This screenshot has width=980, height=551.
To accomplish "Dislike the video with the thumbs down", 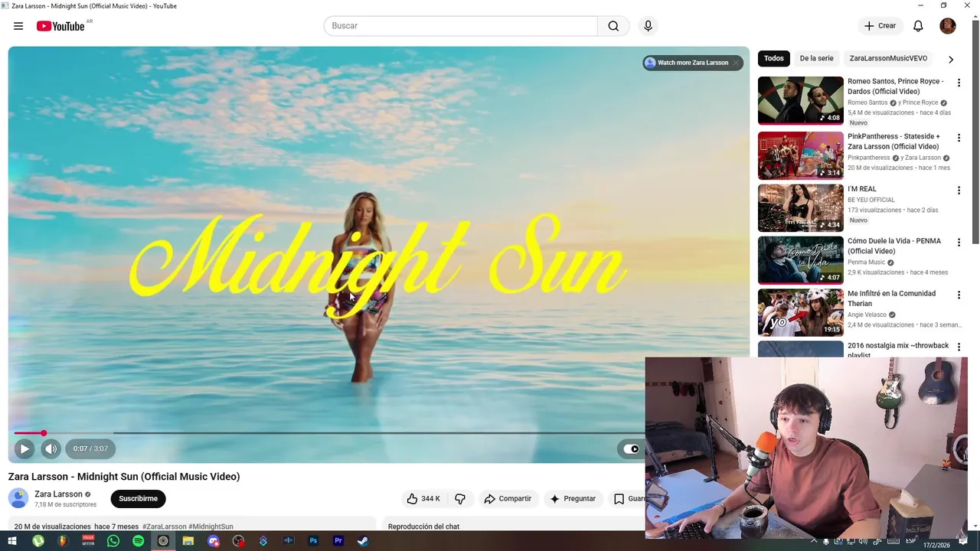I will pos(460,498).
